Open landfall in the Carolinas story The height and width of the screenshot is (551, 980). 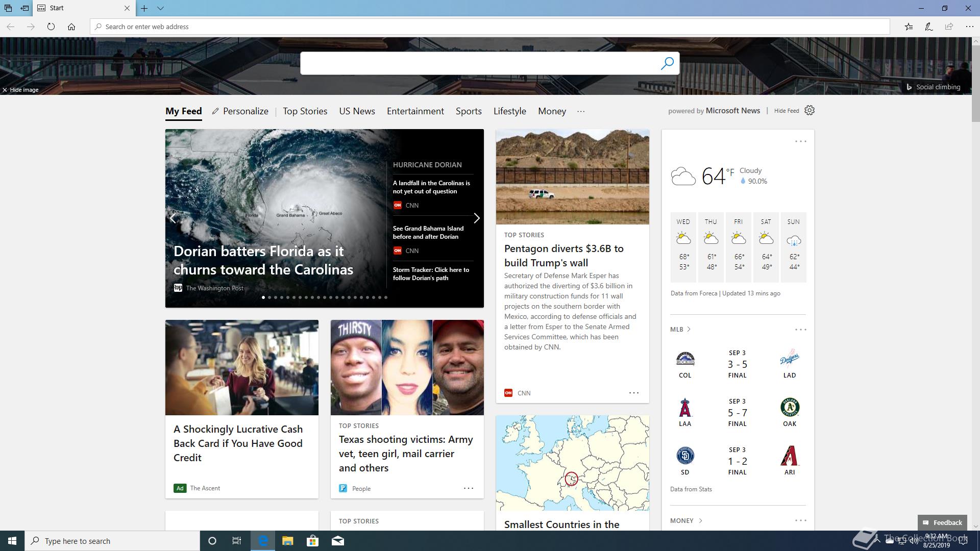click(x=431, y=187)
